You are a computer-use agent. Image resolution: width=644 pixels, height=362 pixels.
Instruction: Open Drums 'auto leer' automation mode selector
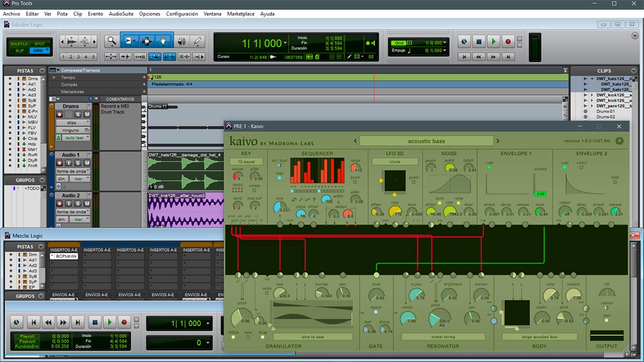[76, 138]
